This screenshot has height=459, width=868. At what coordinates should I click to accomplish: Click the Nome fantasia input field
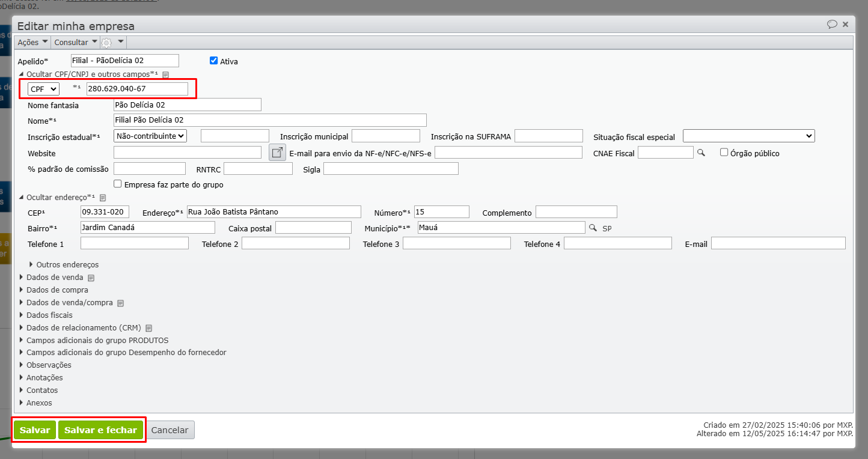(187, 105)
